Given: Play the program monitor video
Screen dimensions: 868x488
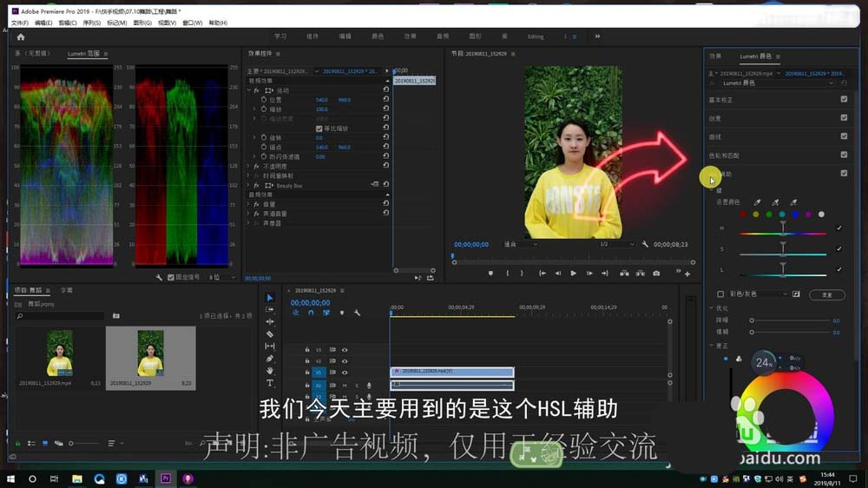Looking at the screenshot, I should coord(574,273).
